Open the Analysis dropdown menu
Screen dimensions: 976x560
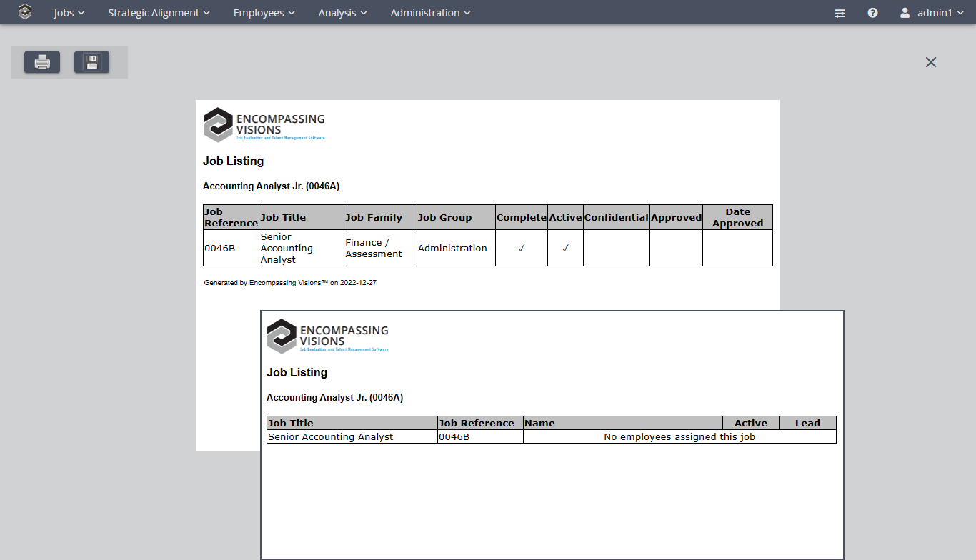[343, 13]
